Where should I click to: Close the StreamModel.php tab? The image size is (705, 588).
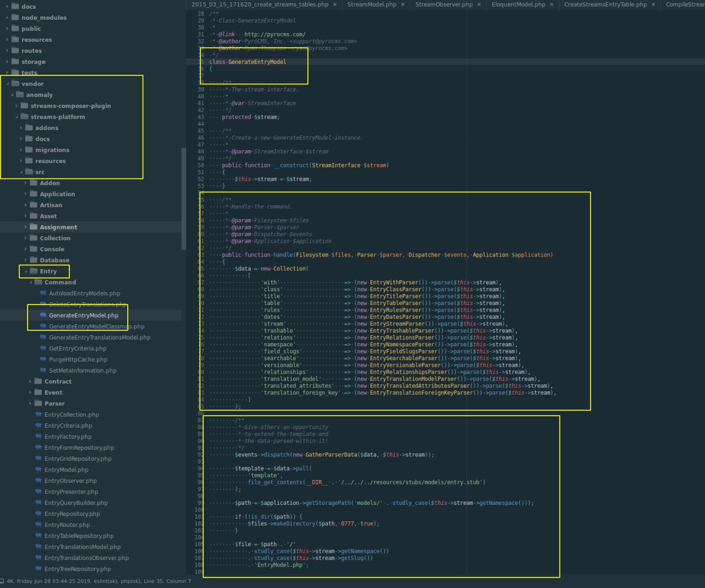(x=403, y=4)
